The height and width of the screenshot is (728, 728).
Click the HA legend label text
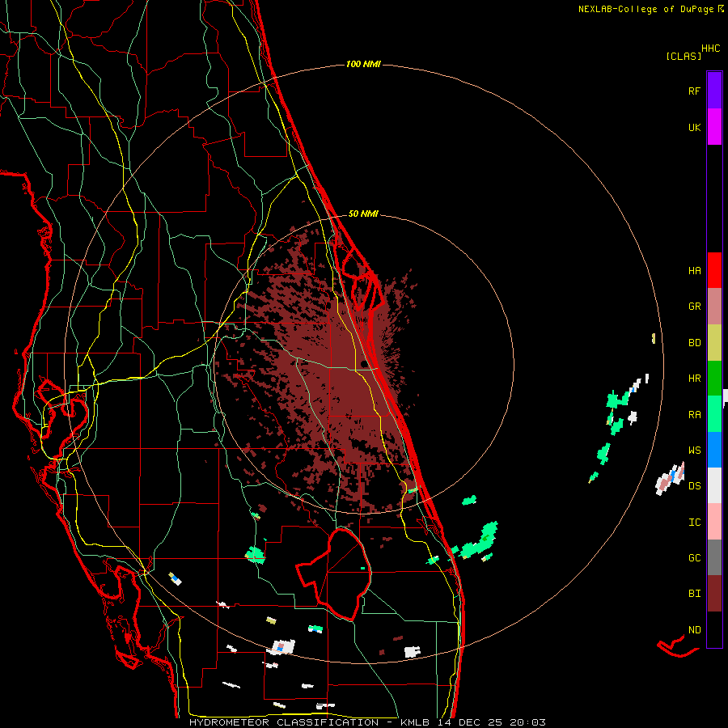pos(695,271)
